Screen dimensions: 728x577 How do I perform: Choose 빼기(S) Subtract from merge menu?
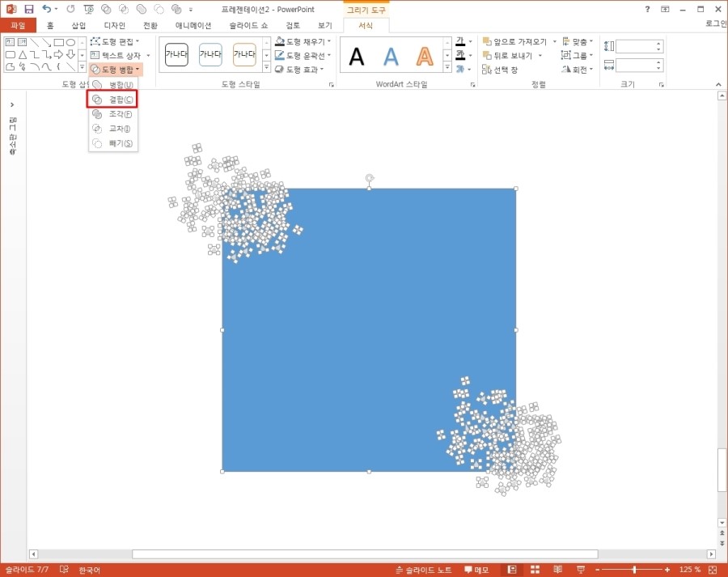click(112, 143)
